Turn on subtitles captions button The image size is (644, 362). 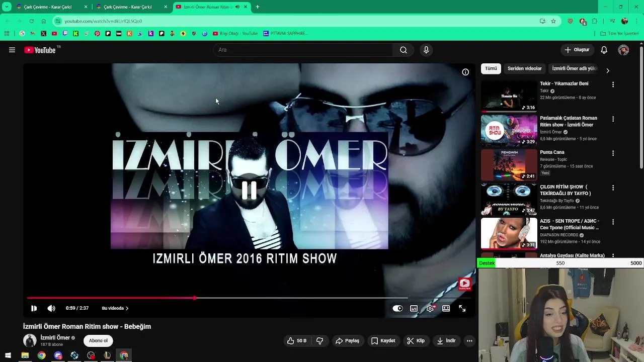(414, 308)
